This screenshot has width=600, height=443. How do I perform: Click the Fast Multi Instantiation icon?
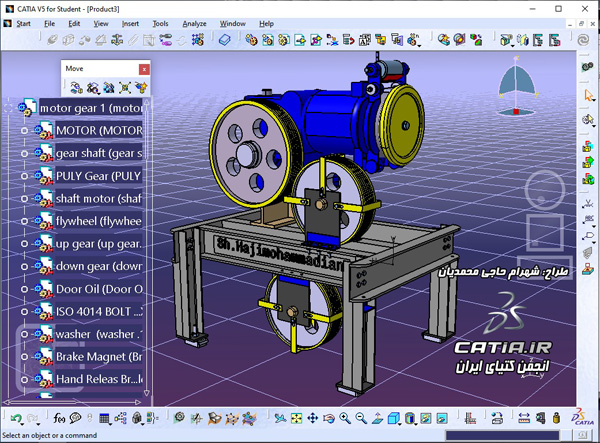coord(412,39)
